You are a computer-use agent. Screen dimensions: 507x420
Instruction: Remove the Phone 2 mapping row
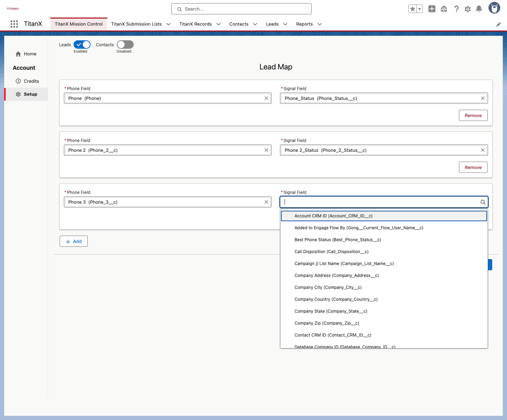(x=473, y=167)
